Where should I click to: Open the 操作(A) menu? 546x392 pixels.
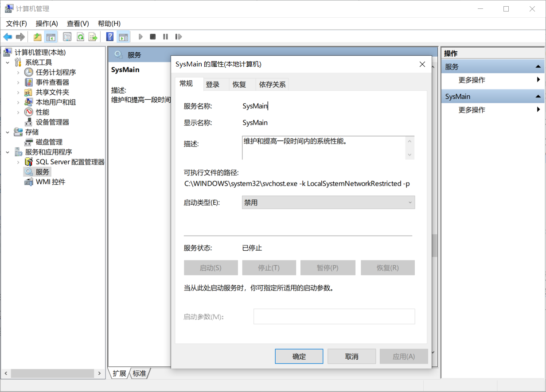(x=47, y=23)
